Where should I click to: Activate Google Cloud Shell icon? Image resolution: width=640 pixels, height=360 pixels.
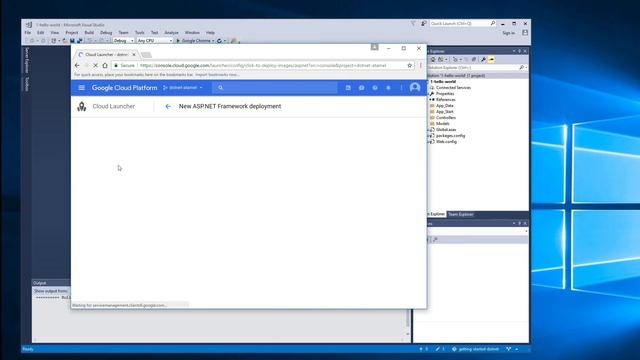348,88
